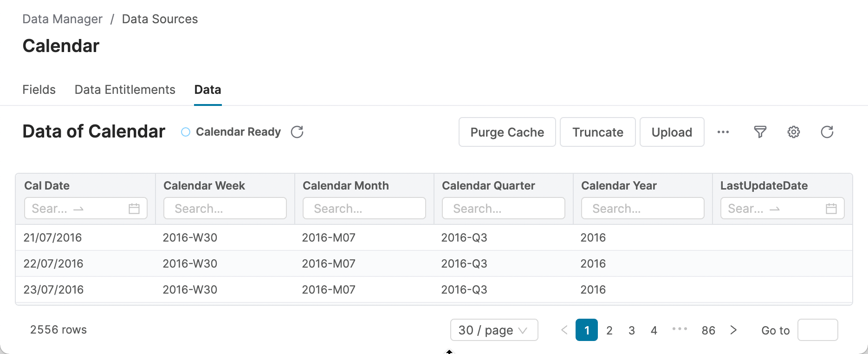
Task: Click the Upload button
Action: (x=672, y=132)
